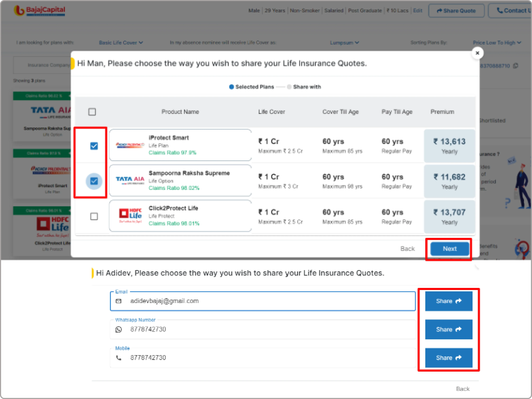Click the Back link at bottom of share panel
The height and width of the screenshot is (399, 532).
click(x=463, y=389)
